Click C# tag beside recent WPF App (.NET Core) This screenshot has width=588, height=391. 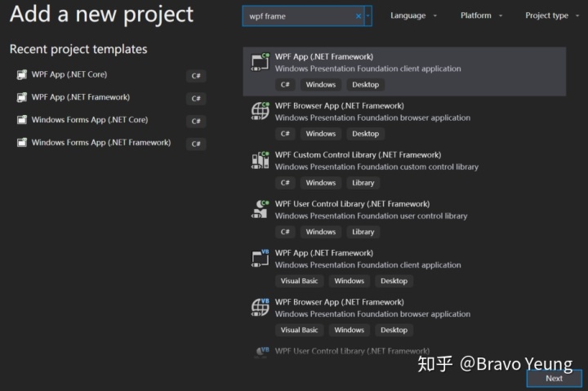(196, 76)
